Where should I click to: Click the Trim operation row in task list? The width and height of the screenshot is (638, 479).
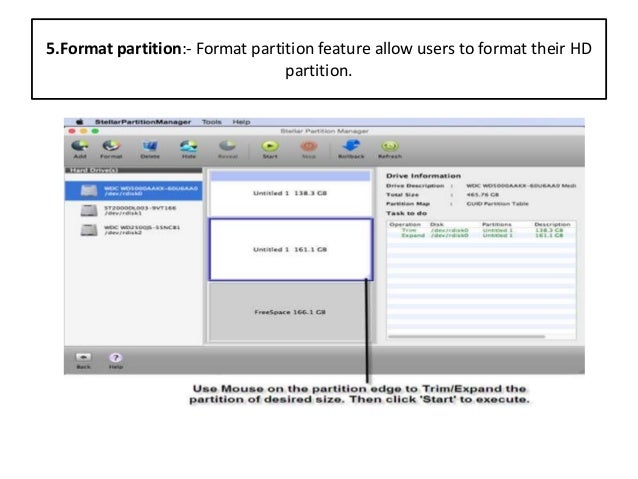[x=481, y=230]
